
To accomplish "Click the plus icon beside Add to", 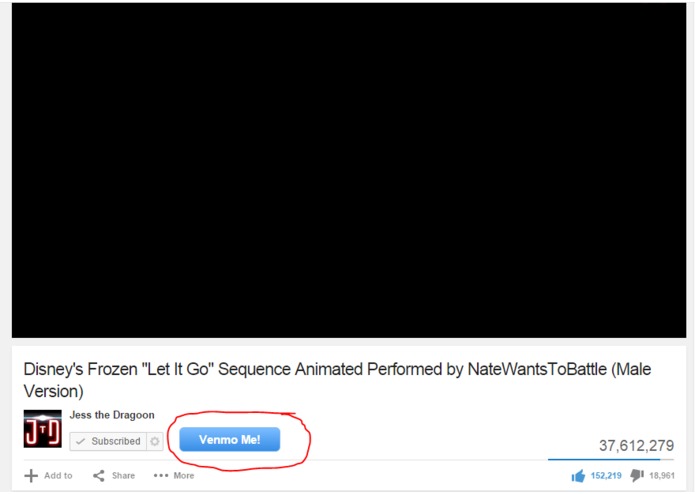I will tap(31, 476).
